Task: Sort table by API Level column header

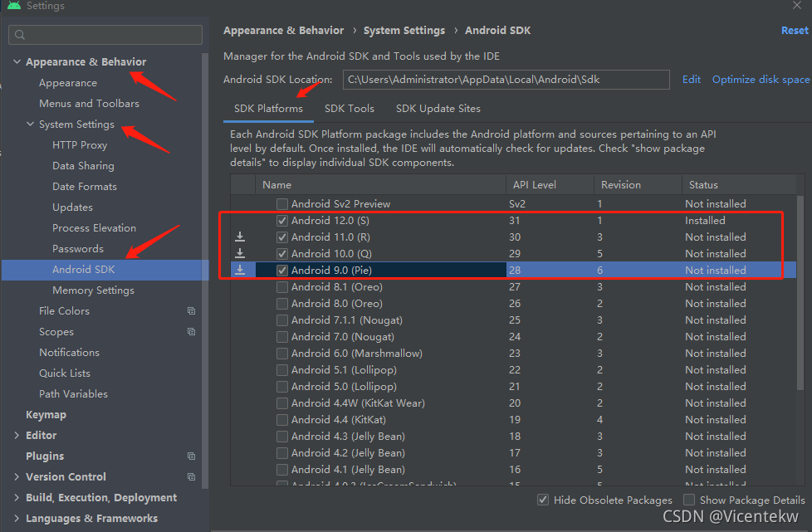Action: pos(550,185)
